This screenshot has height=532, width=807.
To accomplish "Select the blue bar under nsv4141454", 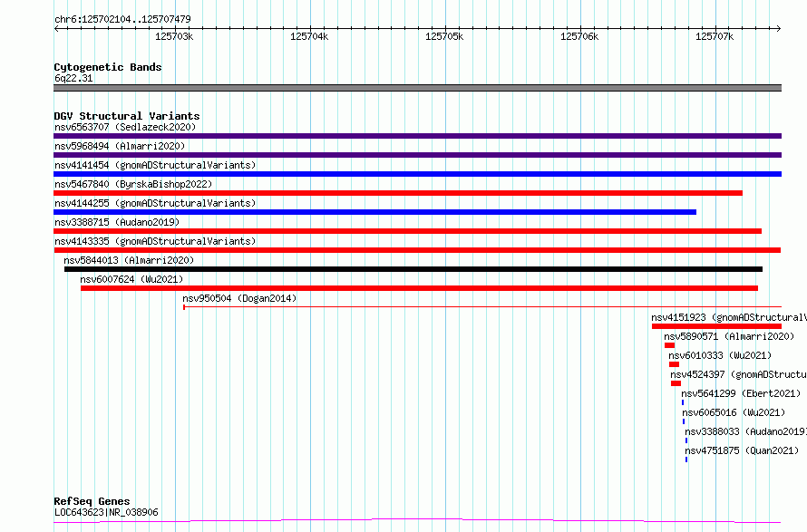I will (x=417, y=174).
